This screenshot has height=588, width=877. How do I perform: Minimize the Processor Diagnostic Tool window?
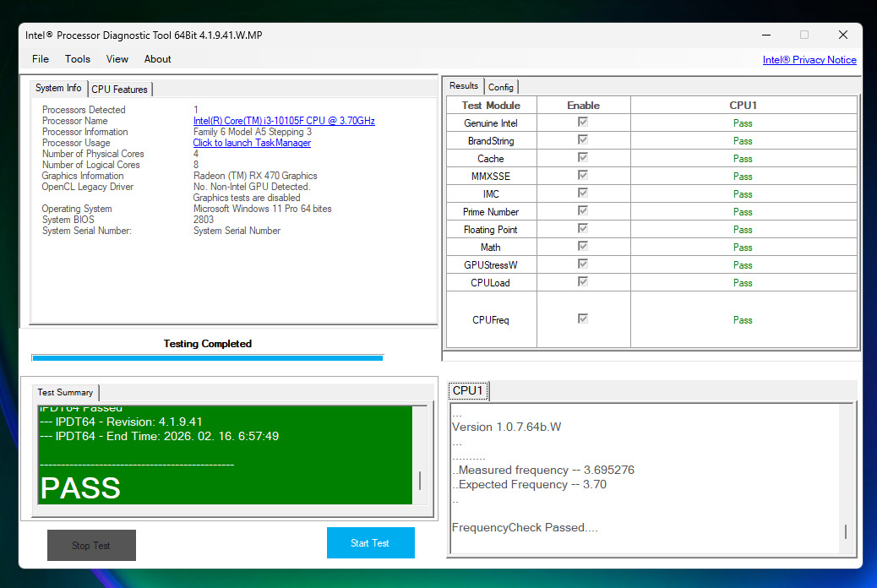[x=766, y=35]
